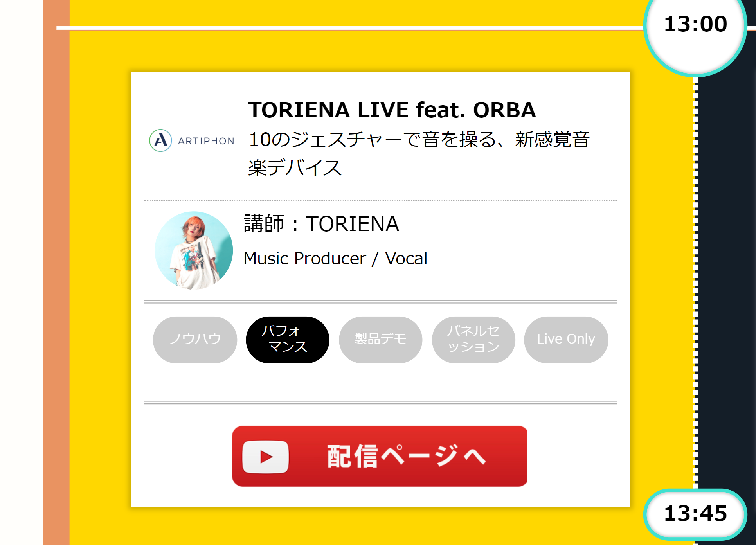
Task: Click the ARTIPHON wordmark text
Action: (206, 141)
